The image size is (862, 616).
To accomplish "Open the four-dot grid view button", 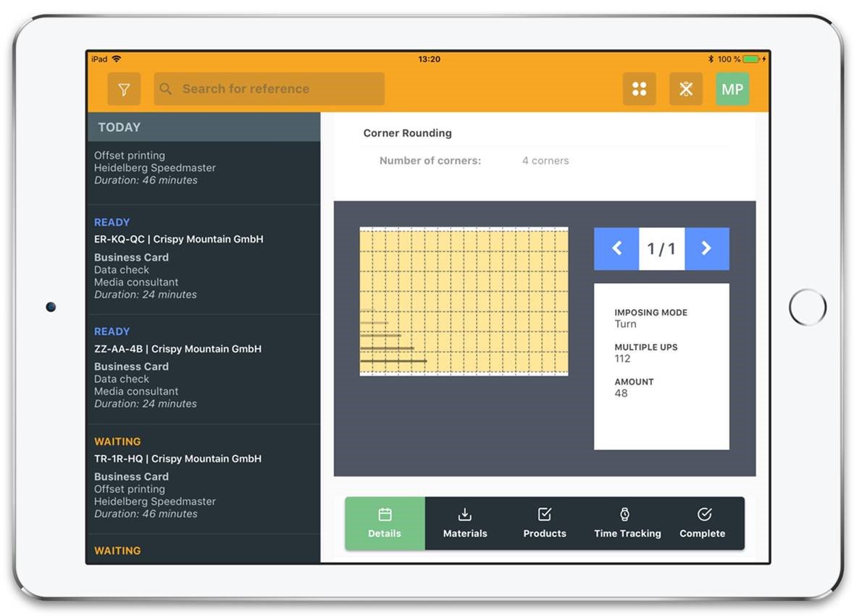I will pos(639,88).
